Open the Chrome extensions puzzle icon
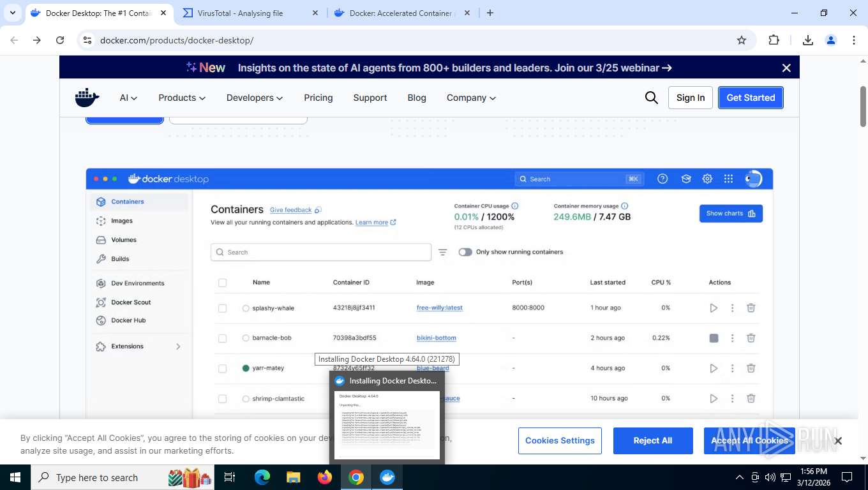Image resolution: width=868 pixels, height=490 pixels. point(774,40)
